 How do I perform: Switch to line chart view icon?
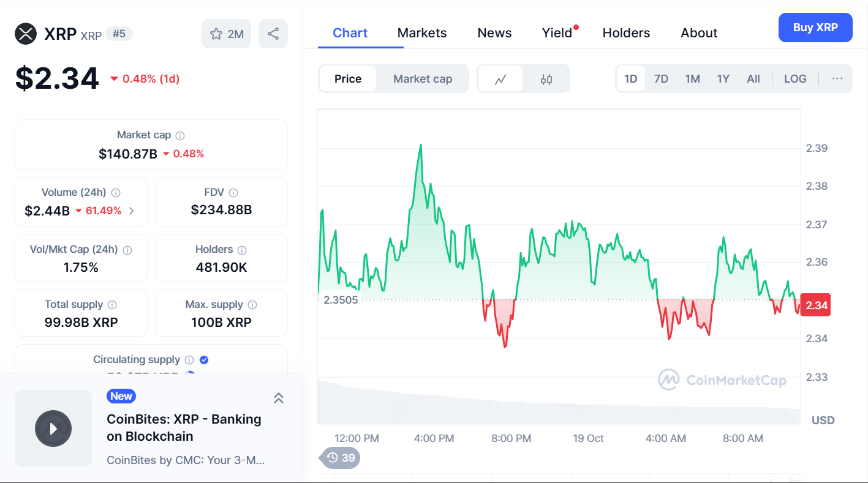tap(500, 79)
